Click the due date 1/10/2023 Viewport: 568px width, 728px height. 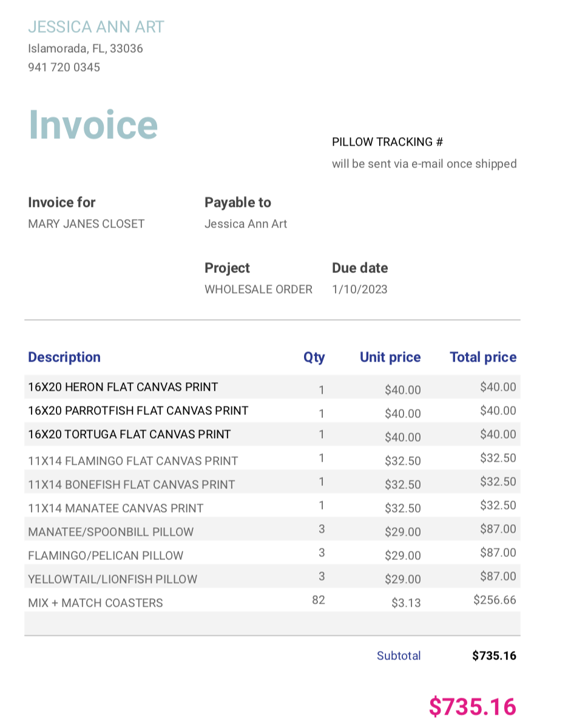360,289
